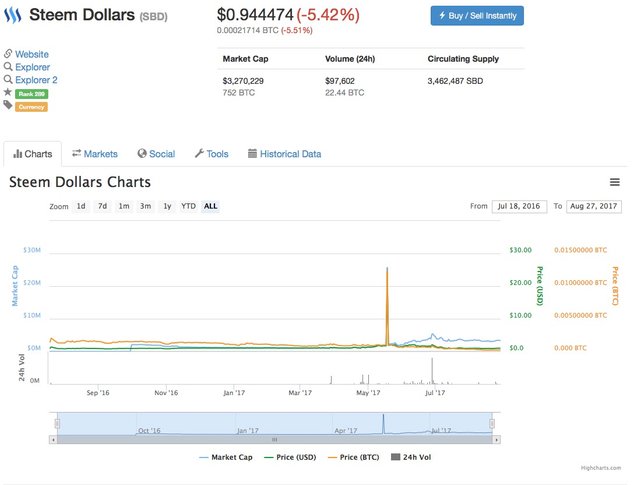This screenshot has height=485, width=640.
Task: Click the wrench icon on Tools tab
Action: pos(199,154)
